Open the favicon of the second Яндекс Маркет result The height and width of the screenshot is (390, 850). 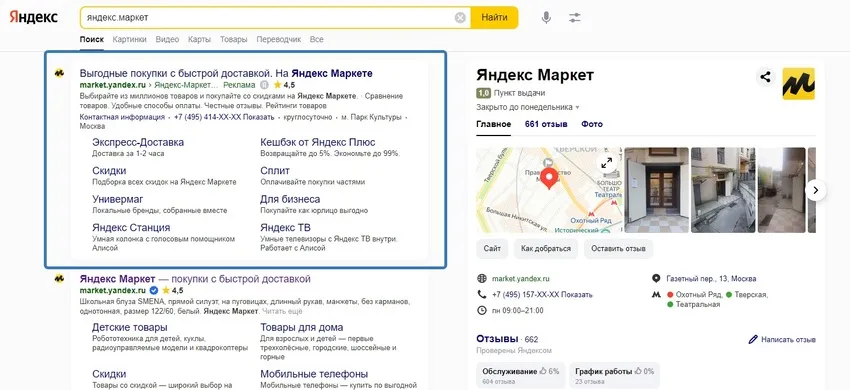pos(59,279)
